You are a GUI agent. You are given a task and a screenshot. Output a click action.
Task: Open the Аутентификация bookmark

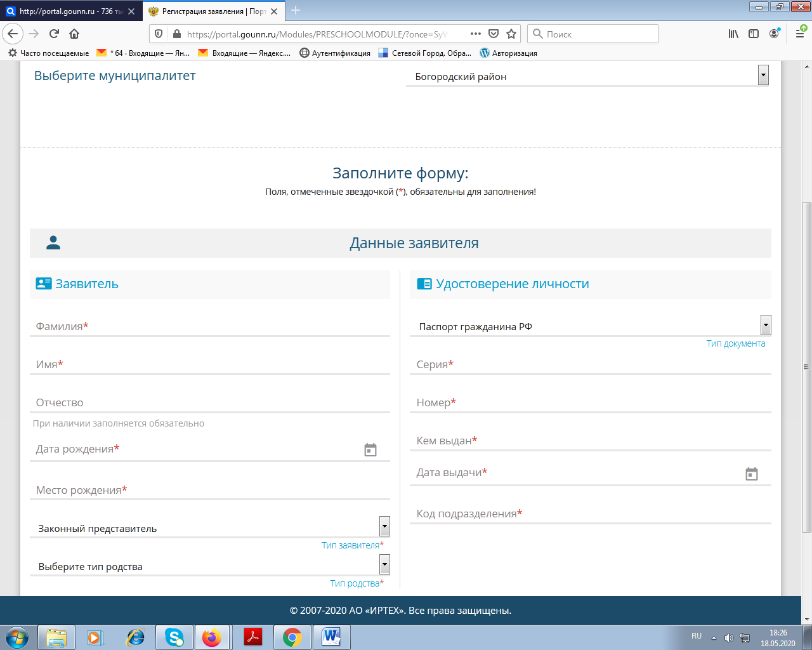tap(335, 53)
